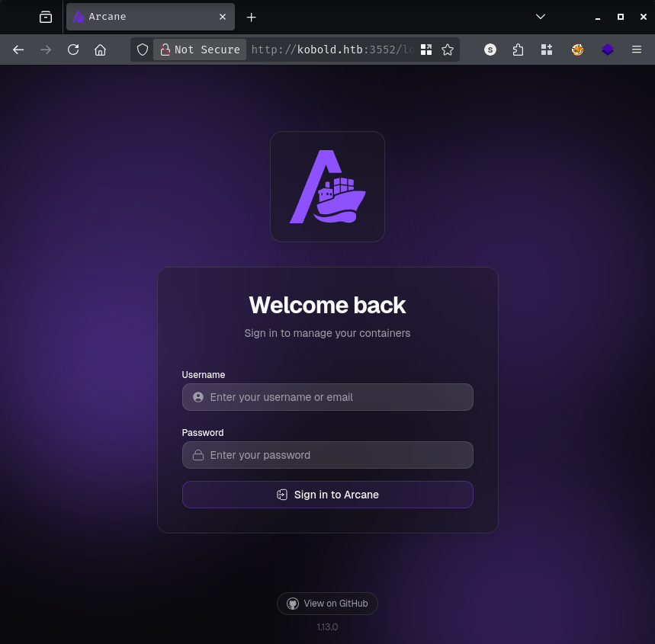The width and height of the screenshot is (655, 644).
Task: Focus the Username input field
Action: pos(328,397)
